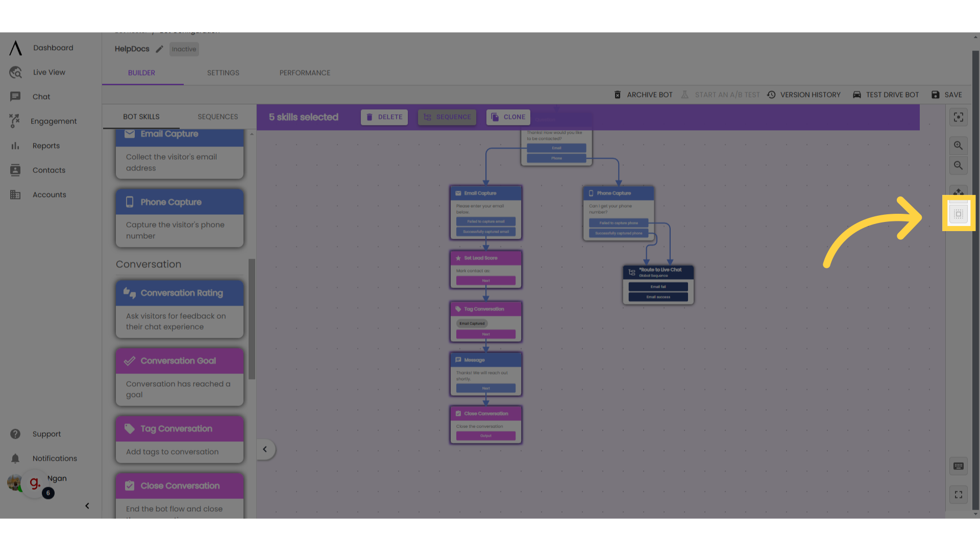Click the Save button top right

948,94
